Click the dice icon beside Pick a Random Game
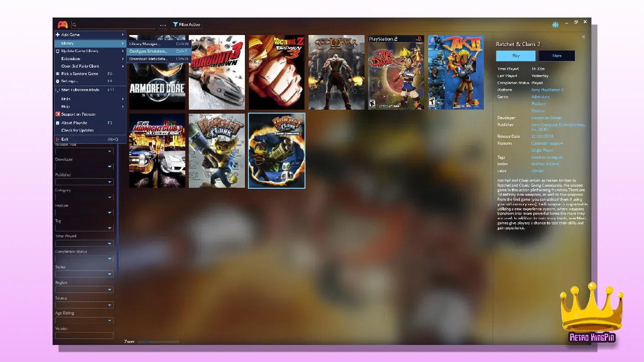The image size is (644, 362). click(x=58, y=74)
